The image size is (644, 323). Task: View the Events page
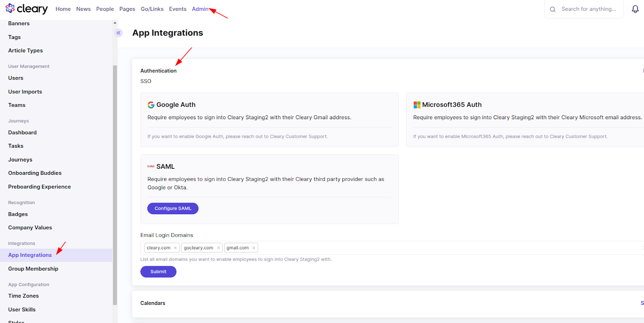(x=178, y=9)
